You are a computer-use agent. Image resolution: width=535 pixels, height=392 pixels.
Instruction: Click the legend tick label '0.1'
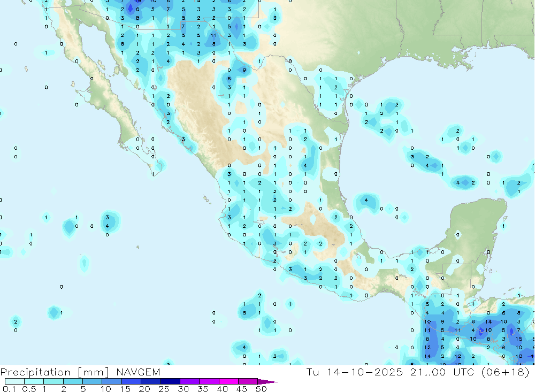click(x=9, y=389)
